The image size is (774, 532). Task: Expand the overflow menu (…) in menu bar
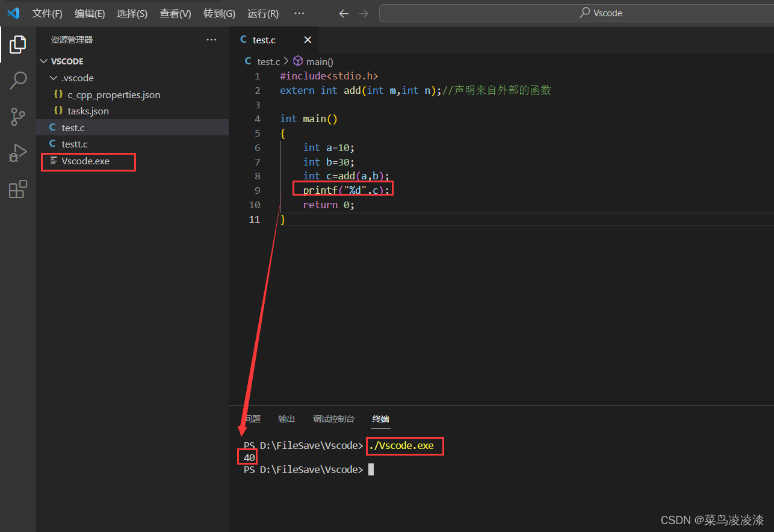[299, 13]
